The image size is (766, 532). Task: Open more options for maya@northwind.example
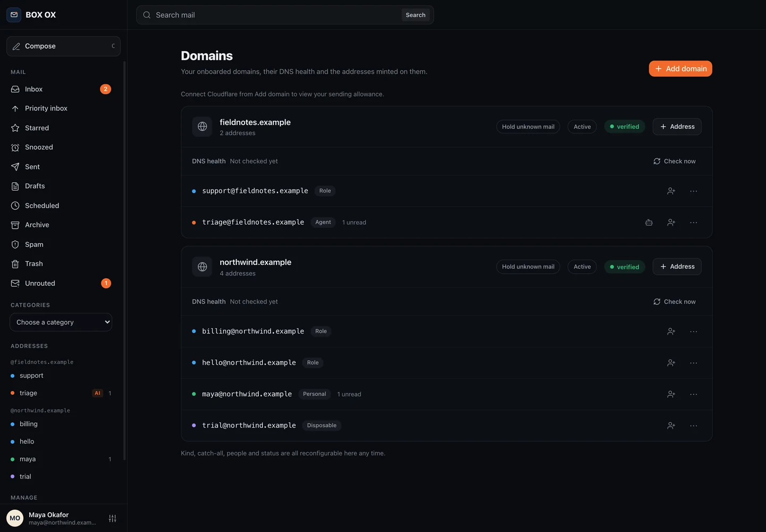(x=694, y=394)
